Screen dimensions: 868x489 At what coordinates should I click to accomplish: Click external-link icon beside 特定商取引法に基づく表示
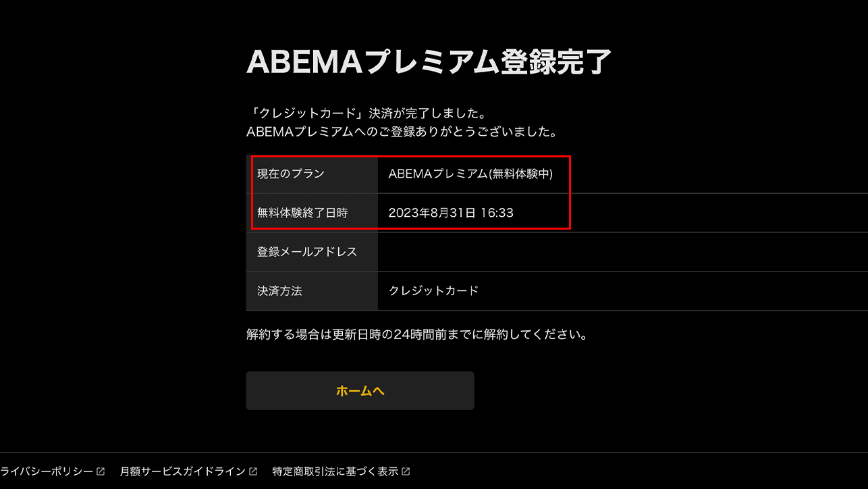pos(406,471)
